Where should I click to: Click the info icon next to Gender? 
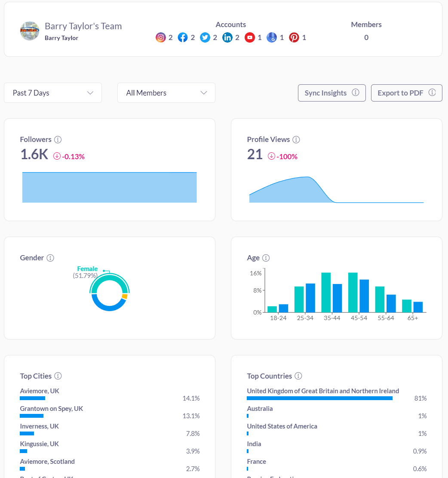coord(50,258)
